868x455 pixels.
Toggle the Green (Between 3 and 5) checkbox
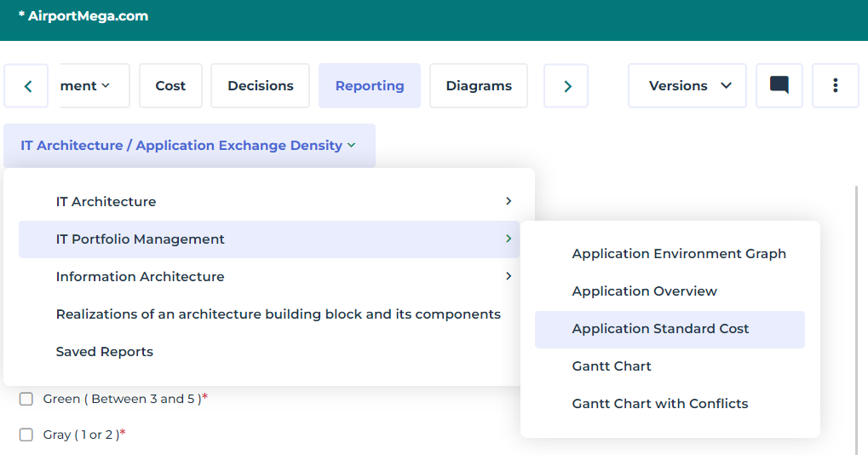tap(26, 399)
